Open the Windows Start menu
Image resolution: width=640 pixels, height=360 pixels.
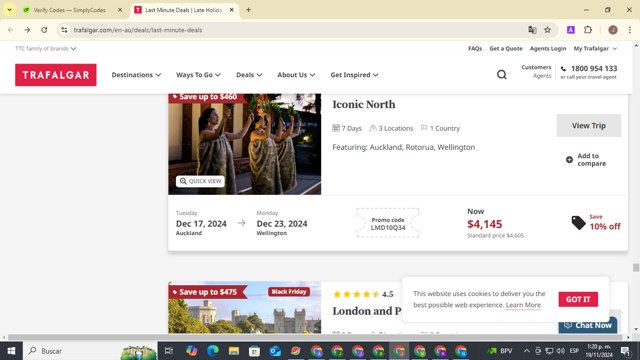click(x=11, y=351)
